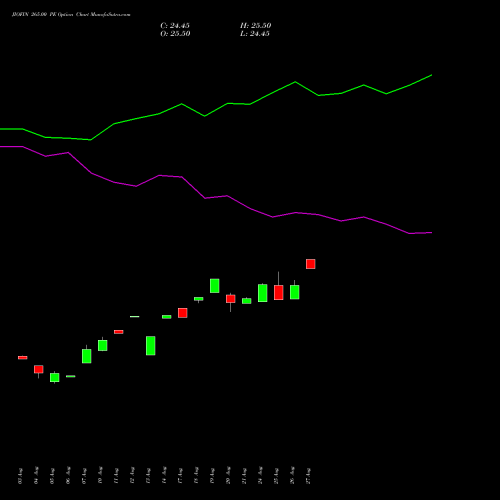Click the '21 Aug' date axis label

(245, 476)
